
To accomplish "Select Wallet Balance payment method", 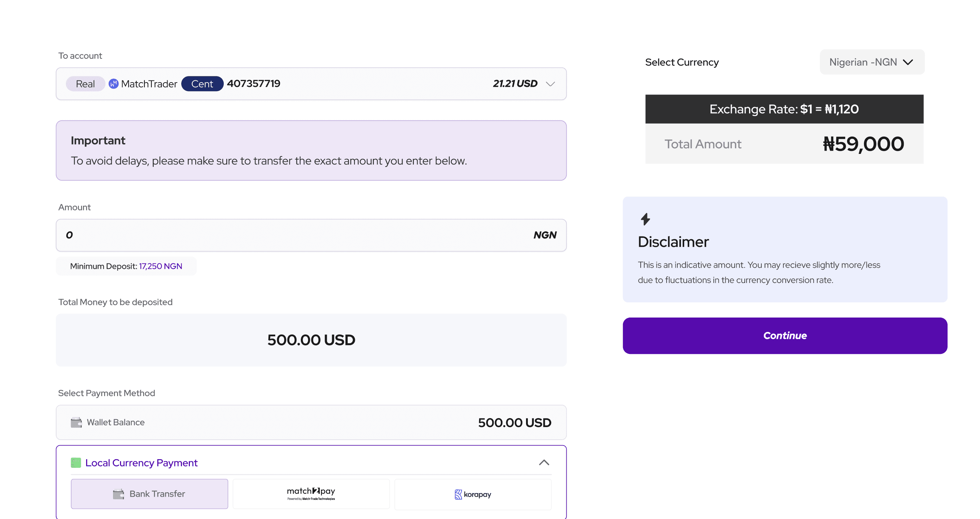I will [x=311, y=422].
